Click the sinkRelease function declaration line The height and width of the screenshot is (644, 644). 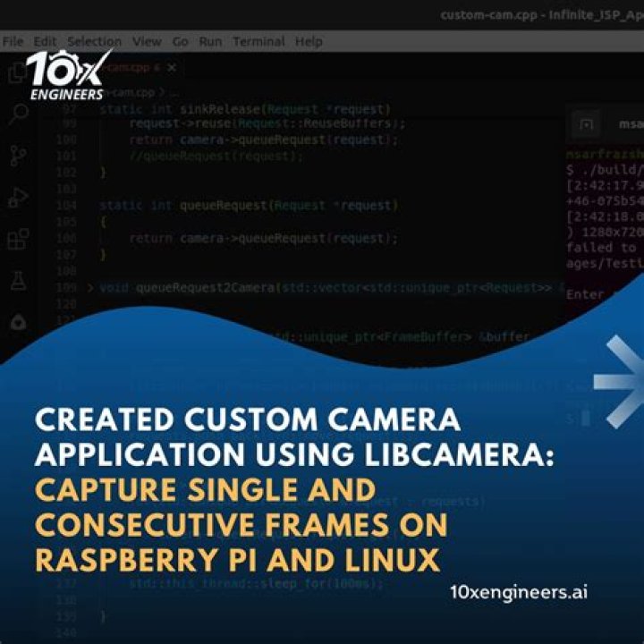245,109
